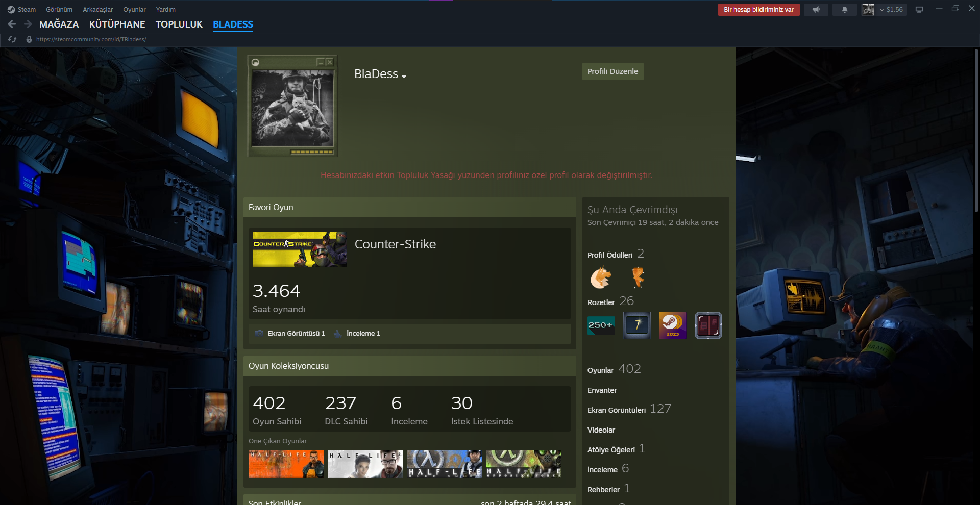Open the Profil Ödülleri link
This screenshot has width=980, height=505.
[610, 255]
